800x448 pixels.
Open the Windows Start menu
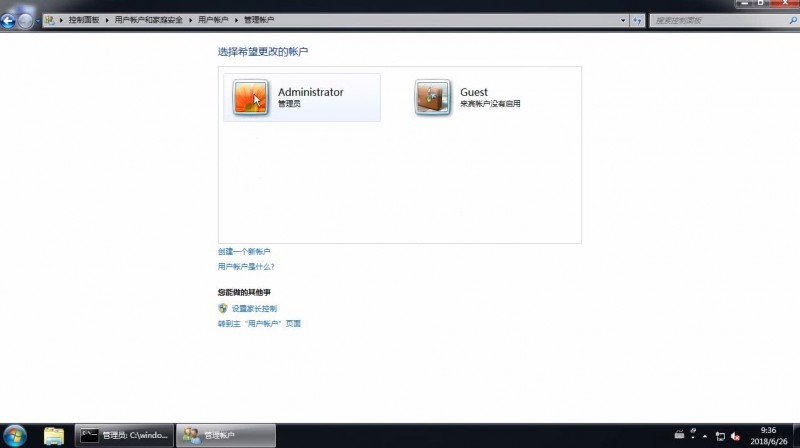[x=15, y=436]
